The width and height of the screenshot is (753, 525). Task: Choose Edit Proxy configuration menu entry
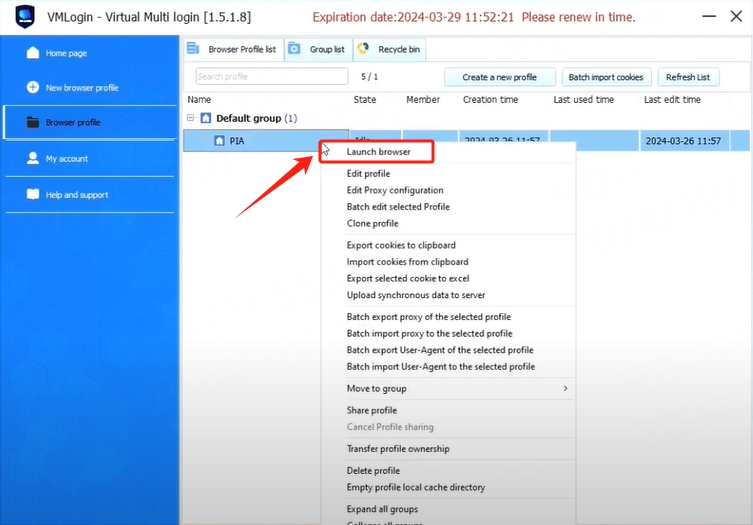pyautogui.click(x=395, y=190)
